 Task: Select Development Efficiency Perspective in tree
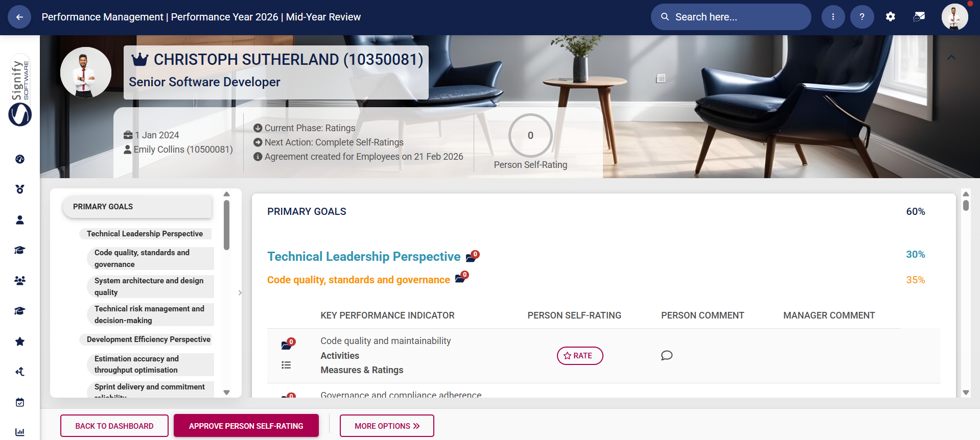click(148, 339)
